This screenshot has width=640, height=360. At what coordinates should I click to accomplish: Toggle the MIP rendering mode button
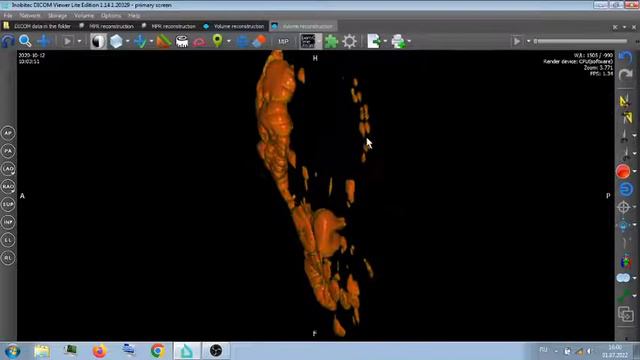pos(283,41)
